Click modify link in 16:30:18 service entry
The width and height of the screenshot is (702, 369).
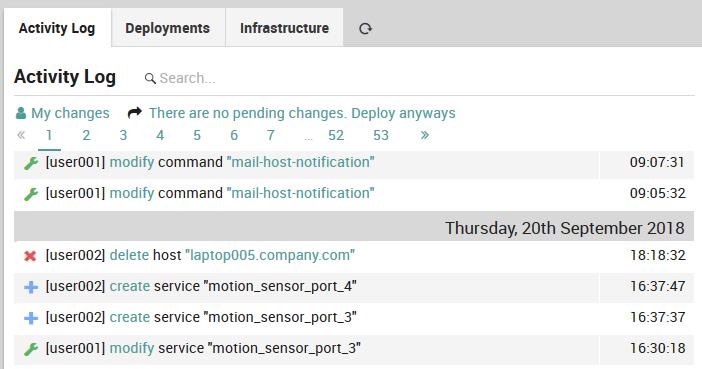point(132,348)
